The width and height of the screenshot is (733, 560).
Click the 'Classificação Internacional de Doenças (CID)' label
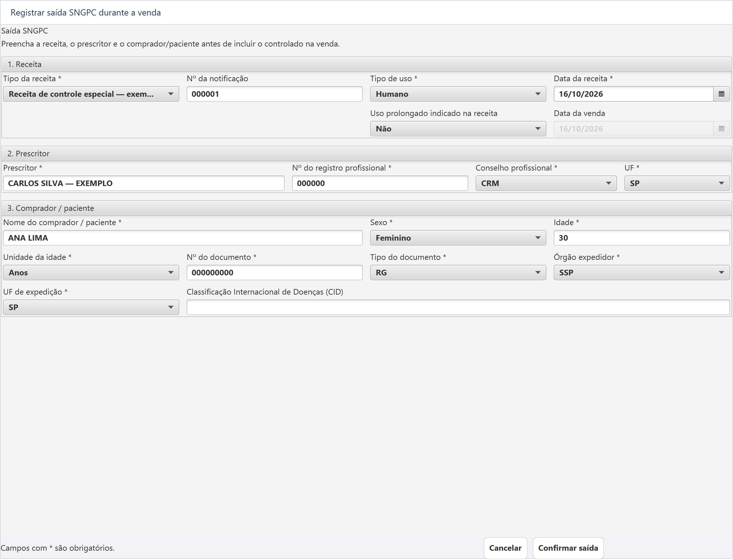pyautogui.click(x=265, y=292)
